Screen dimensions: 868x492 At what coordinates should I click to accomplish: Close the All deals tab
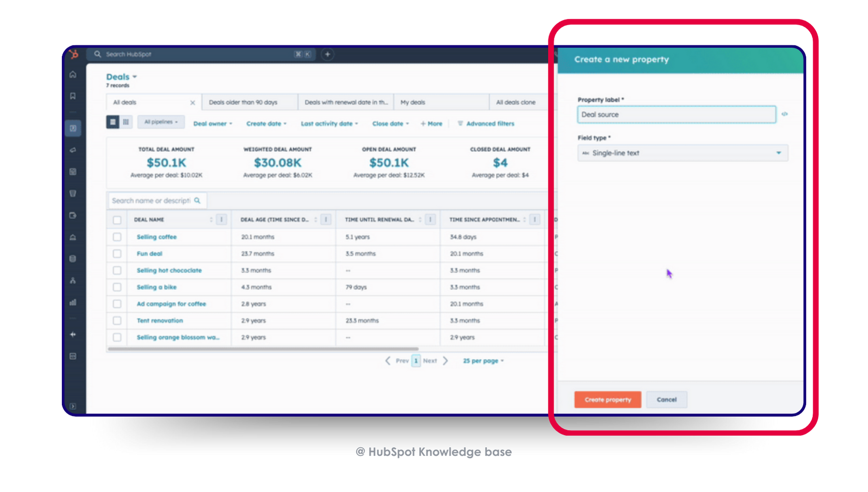click(x=192, y=103)
